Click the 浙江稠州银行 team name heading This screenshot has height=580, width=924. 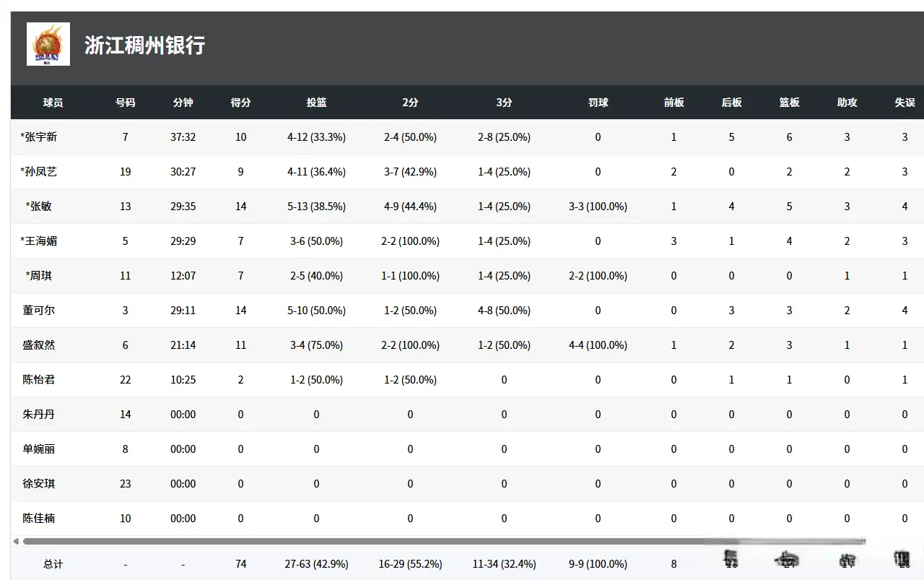coord(144,46)
